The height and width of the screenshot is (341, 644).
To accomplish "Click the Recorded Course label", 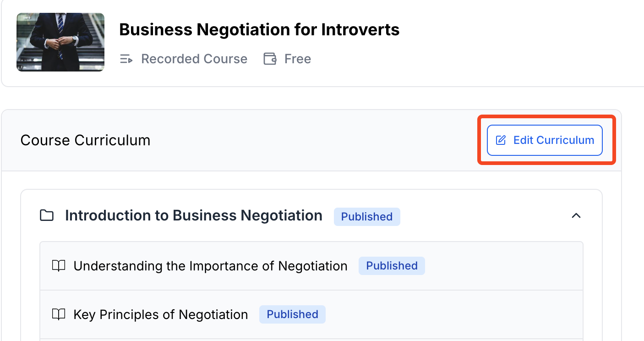I will click(194, 59).
